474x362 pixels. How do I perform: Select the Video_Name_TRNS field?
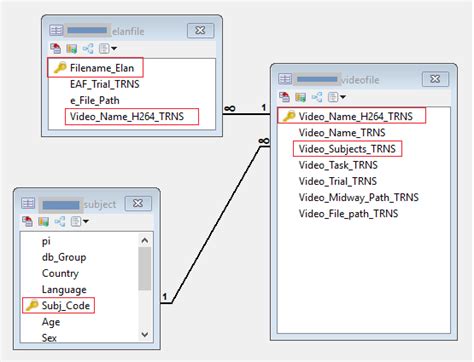pyautogui.click(x=342, y=133)
